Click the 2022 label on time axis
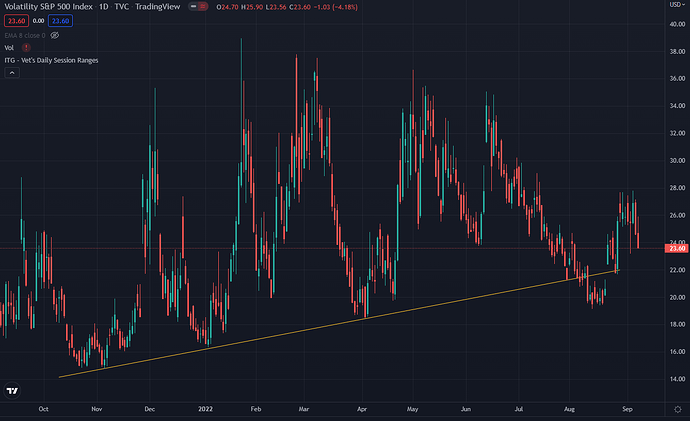 click(205, 409)
